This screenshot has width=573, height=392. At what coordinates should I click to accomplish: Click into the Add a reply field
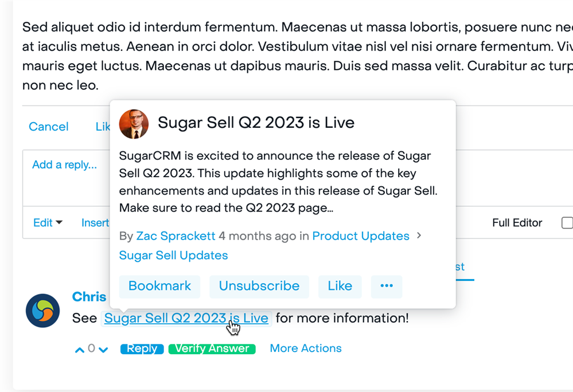pyautogui.click(x=64, y=165)
